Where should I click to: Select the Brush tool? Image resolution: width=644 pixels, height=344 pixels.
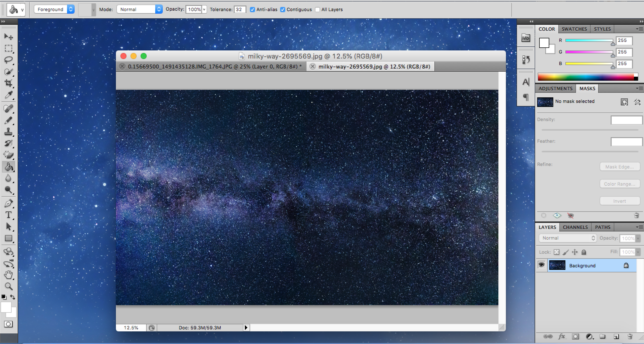(9, 120)
